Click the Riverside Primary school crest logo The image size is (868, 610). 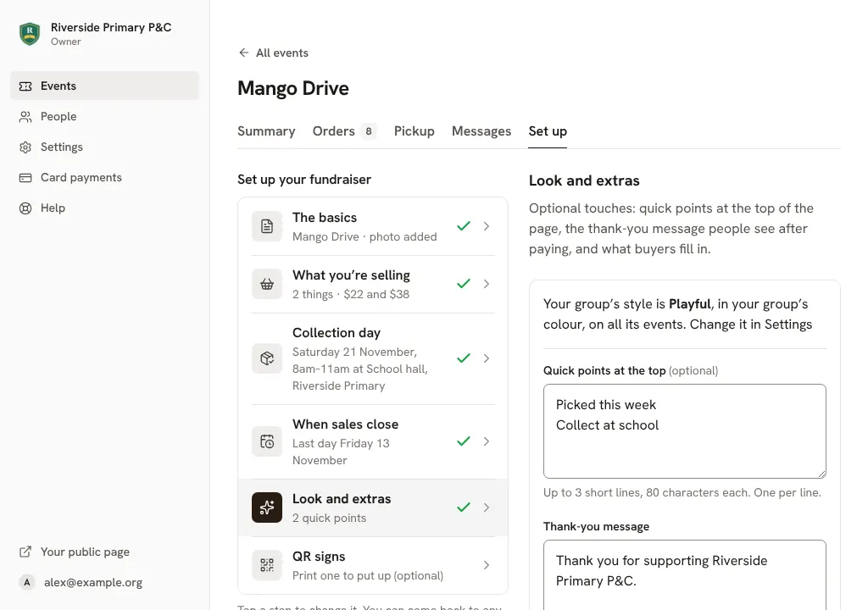tap(30, 34)
